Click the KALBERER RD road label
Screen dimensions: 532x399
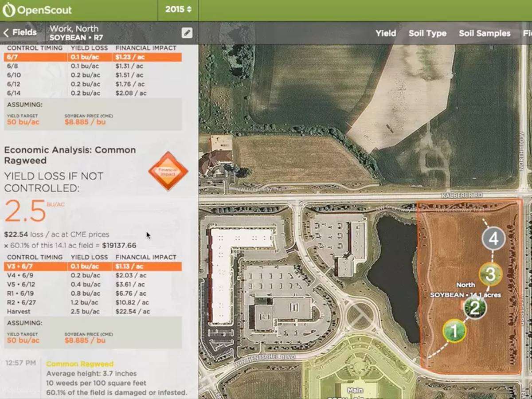click(461, 195)
